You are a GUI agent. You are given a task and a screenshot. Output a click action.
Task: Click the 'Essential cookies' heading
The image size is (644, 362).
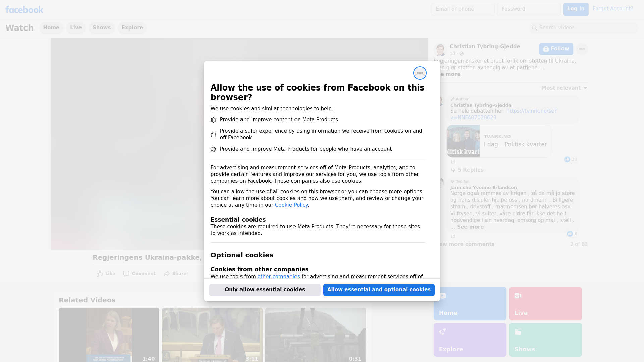pos(238,220)
